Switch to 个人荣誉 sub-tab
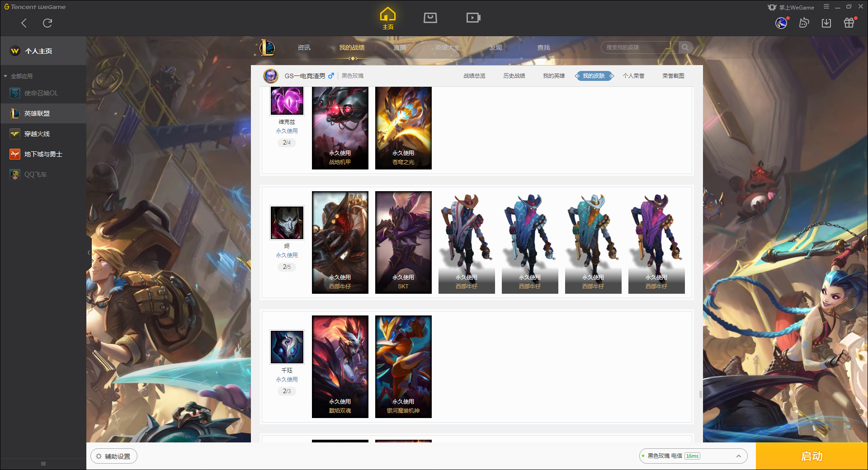This screenshot has height=470, width=868. pyautogui.click(x=633, y=76)
